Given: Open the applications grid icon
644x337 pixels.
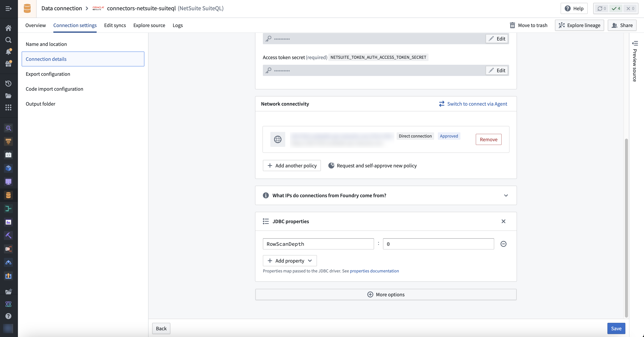Looking at the screenshot, I should click(8, 107).
